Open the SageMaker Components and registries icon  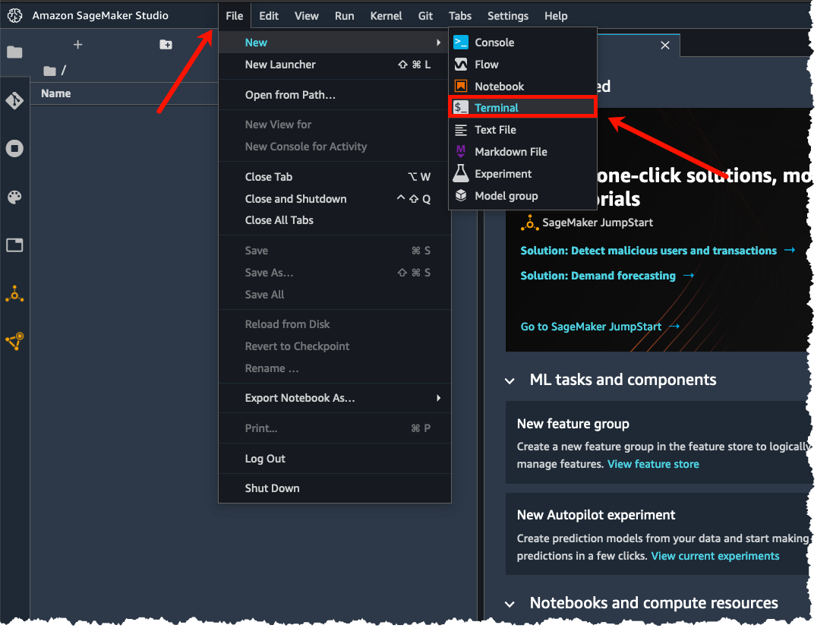[x=14, y=341]
